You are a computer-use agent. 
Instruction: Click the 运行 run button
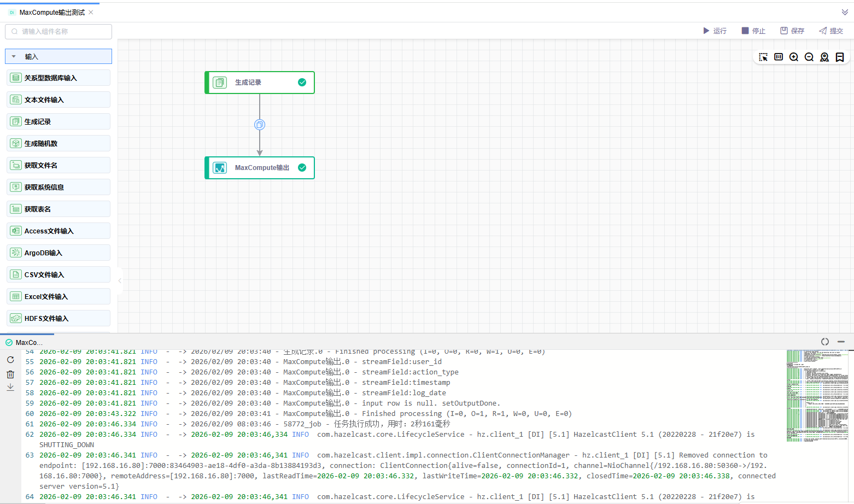(715, 31)
